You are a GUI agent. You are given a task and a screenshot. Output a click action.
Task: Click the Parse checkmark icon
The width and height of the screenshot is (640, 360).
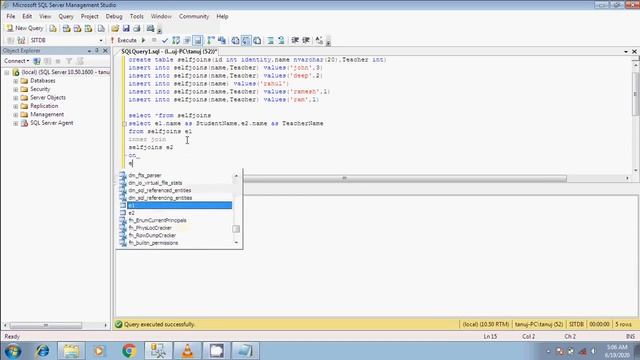tap(165, 40)
